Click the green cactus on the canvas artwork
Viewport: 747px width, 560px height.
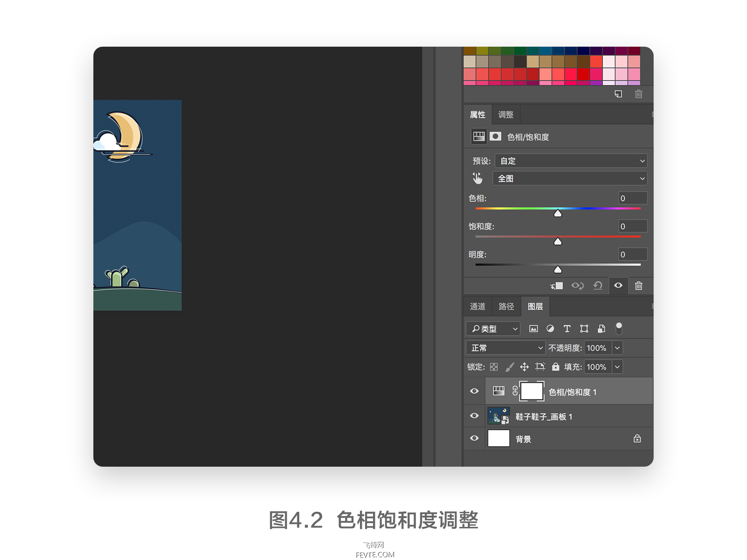pyautogui.click(x=117, y=277)
